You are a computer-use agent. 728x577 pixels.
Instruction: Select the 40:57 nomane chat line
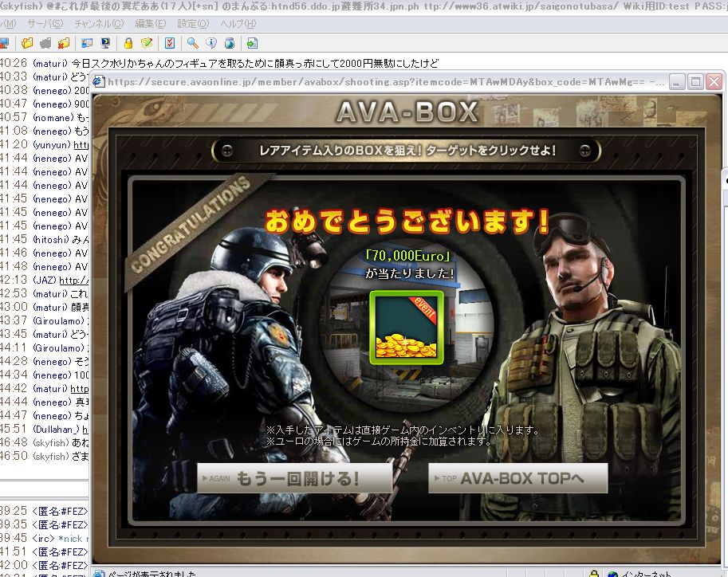44,117
